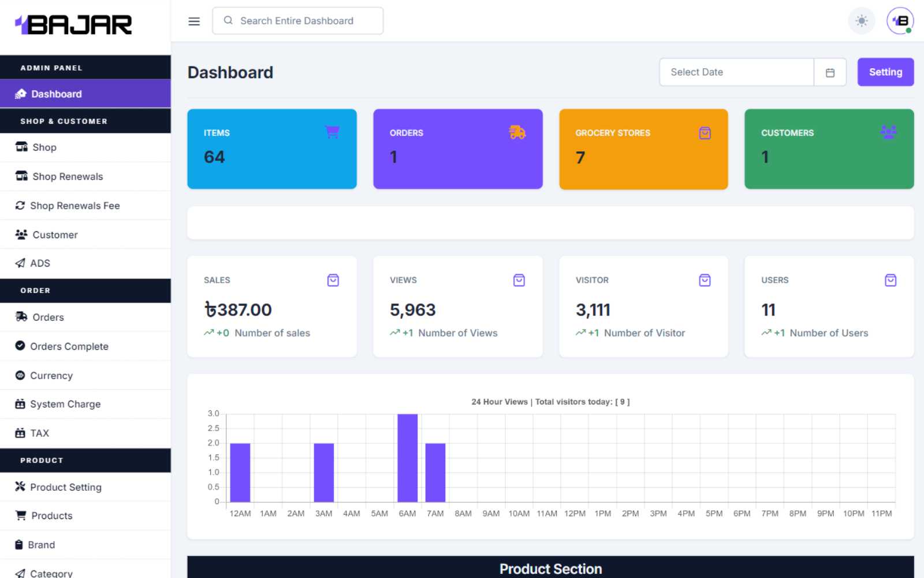The image size is (924, 578).
Task: Go to TAX settings
Action: point(85,433)
